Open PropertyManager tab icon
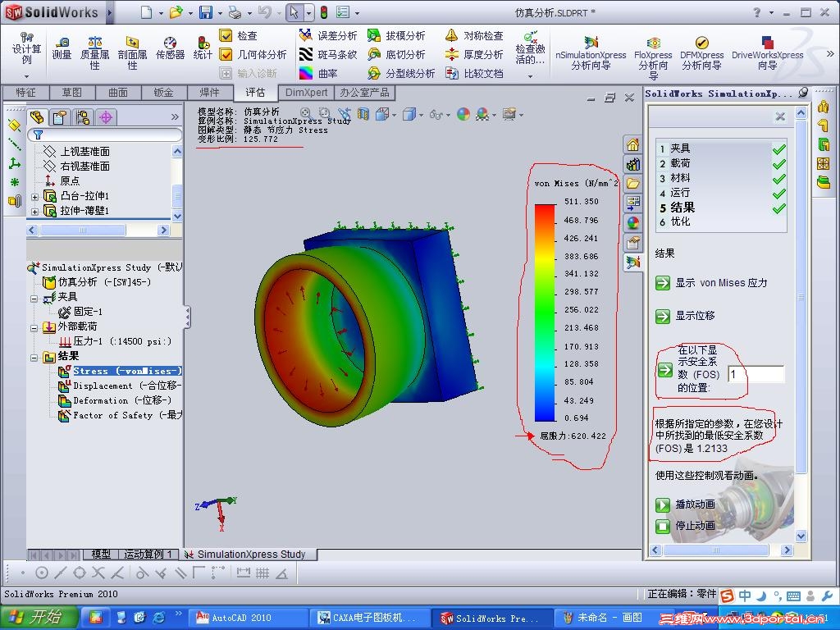The image size is (840, 630). (x=60, y=116)
